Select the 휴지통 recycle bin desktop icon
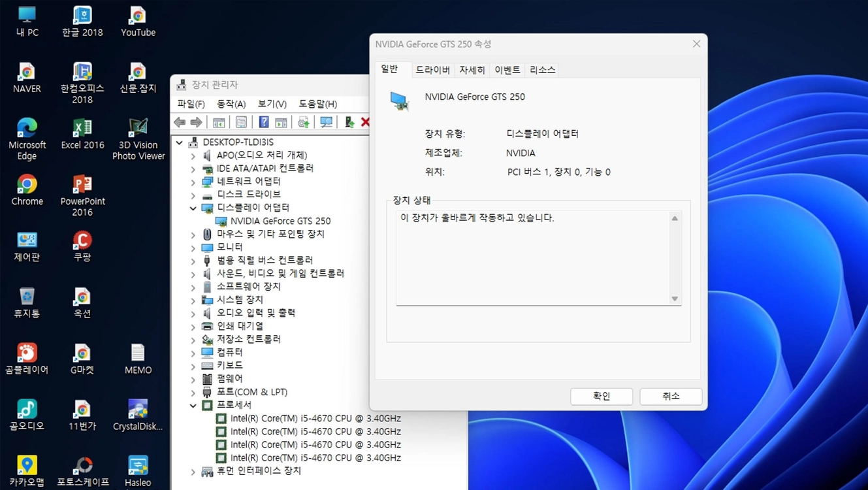This screenshot has width=868, height=490. click(x=27, y=302)
